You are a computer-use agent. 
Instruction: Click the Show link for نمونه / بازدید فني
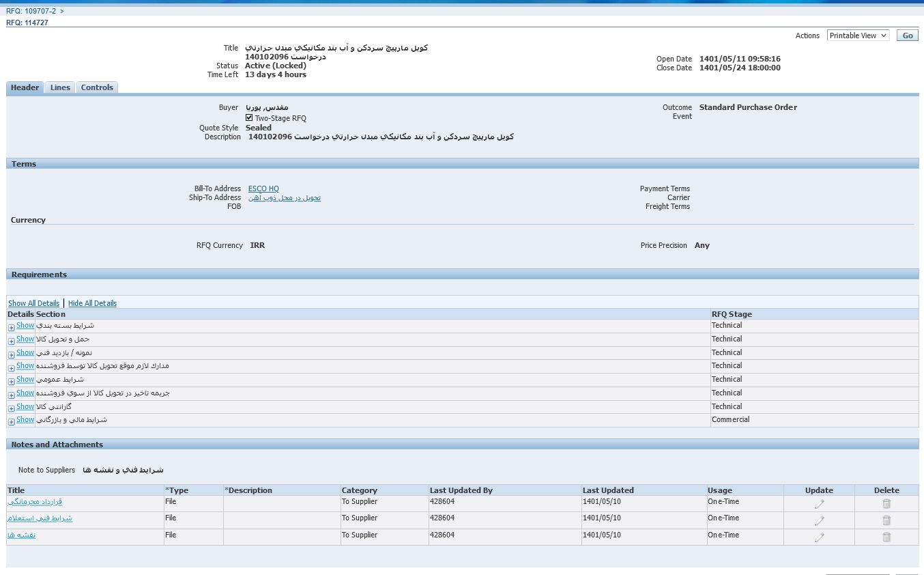25,352
